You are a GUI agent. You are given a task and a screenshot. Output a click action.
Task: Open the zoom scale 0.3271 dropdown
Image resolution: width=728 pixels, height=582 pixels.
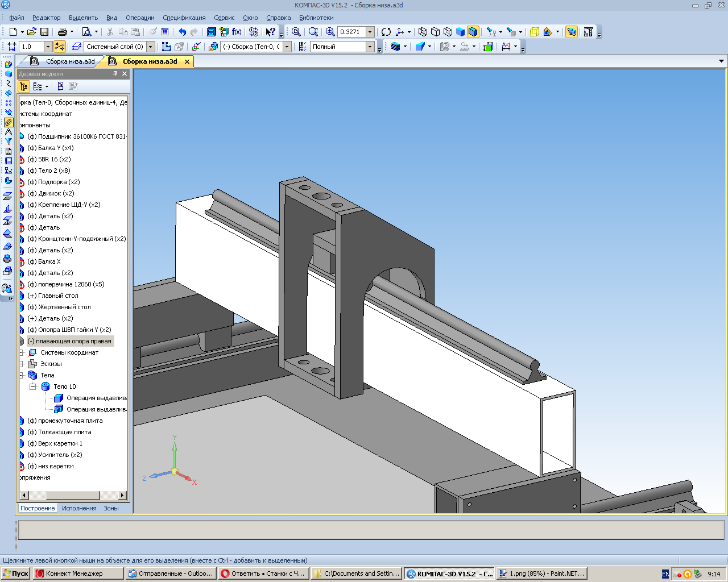tap(370, 32)
